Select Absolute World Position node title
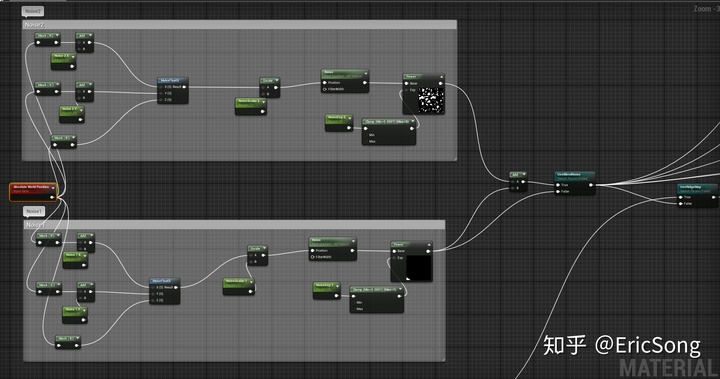Screen dimensions: 720x379 31,187
